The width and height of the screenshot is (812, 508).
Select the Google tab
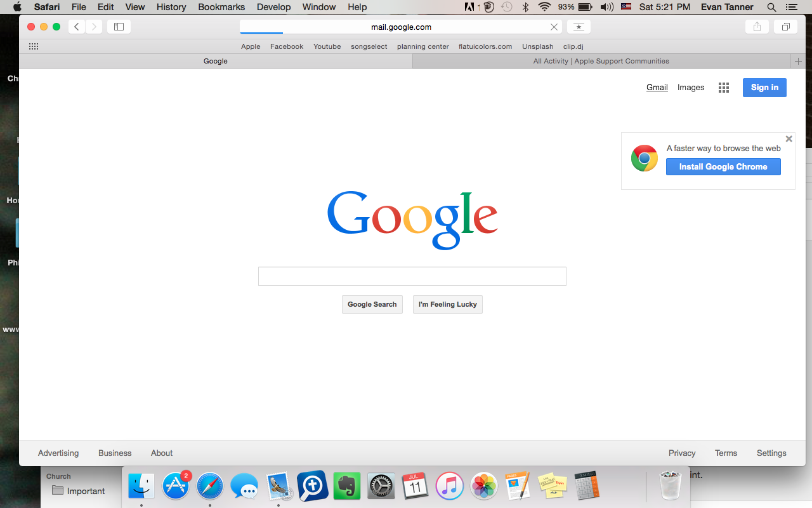pyautogui.click(x=216, y=61)
